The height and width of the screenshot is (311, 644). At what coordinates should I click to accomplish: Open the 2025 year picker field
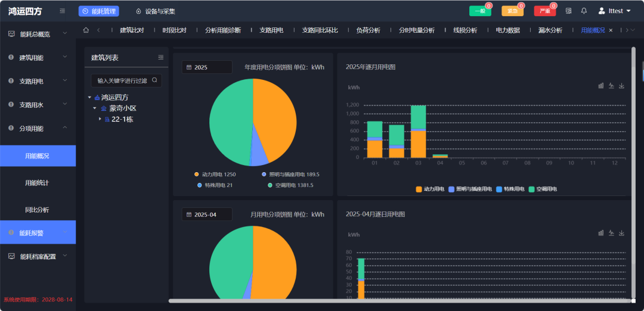click(x=207, y=67)
